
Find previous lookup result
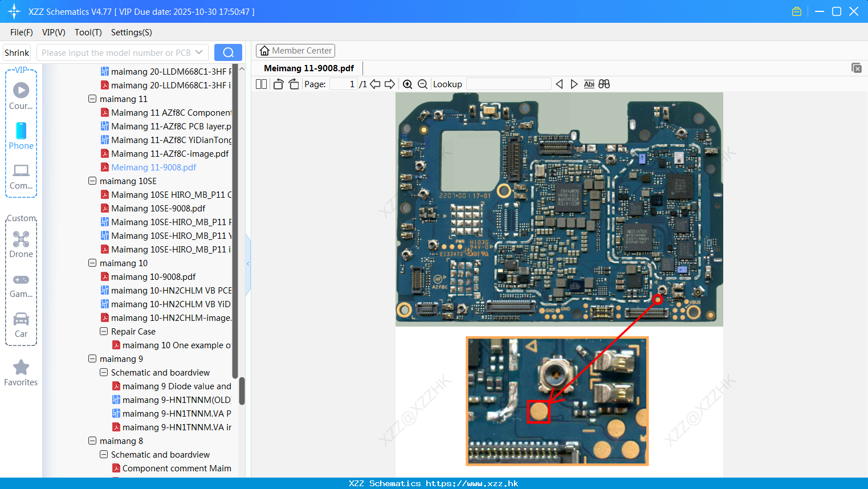(x=559, y=84)
